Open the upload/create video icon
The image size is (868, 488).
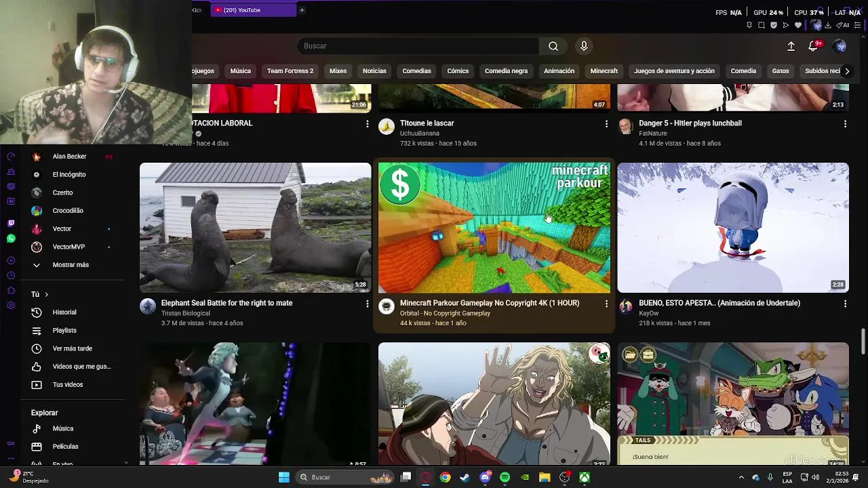[791, 46]
